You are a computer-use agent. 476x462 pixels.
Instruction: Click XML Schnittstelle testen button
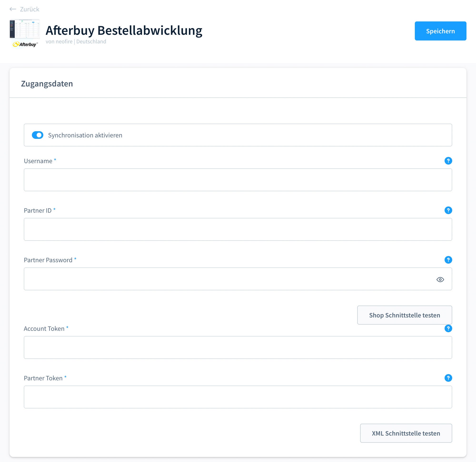(x=406, y=433)
